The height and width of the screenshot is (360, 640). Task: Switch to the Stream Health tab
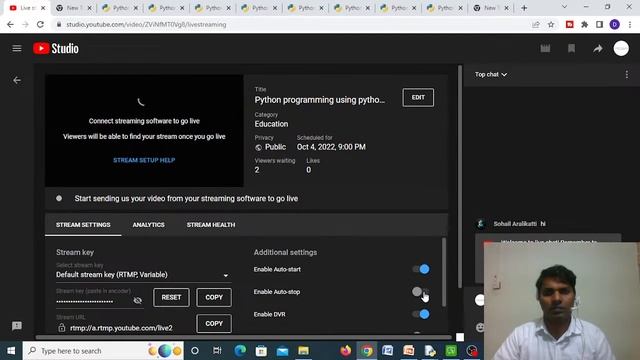coord(211,225)
